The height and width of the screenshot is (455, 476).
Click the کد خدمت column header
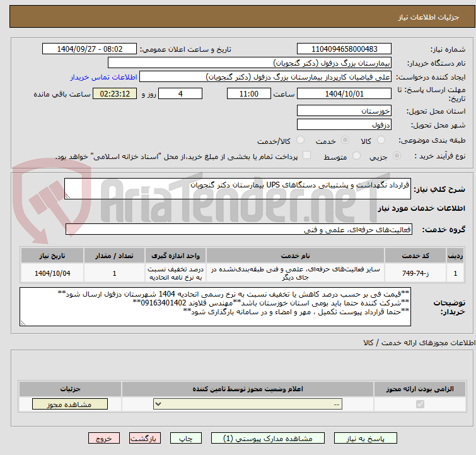click(415, 256)
